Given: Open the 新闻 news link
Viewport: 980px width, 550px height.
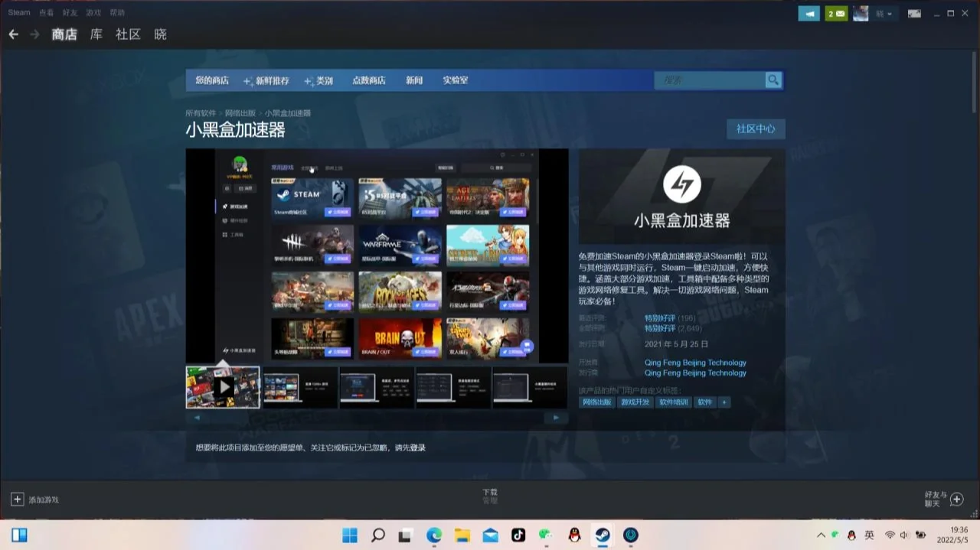Looking at the screenshot, I should point(414,80).
